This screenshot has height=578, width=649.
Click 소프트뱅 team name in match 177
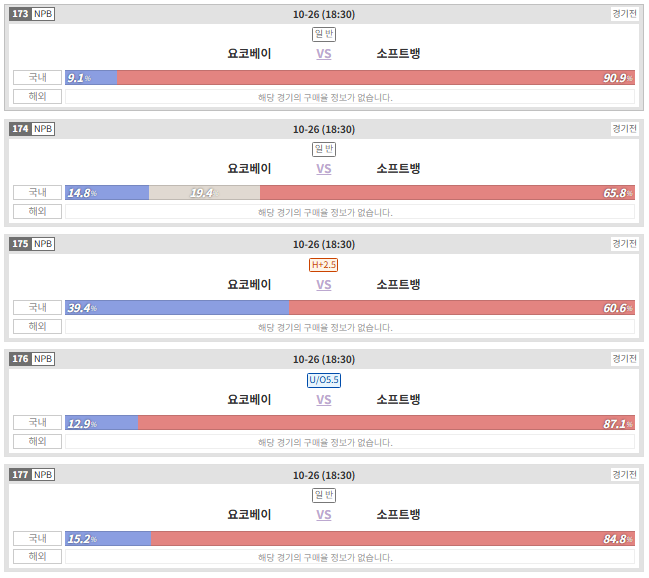[x=398, y=515]
